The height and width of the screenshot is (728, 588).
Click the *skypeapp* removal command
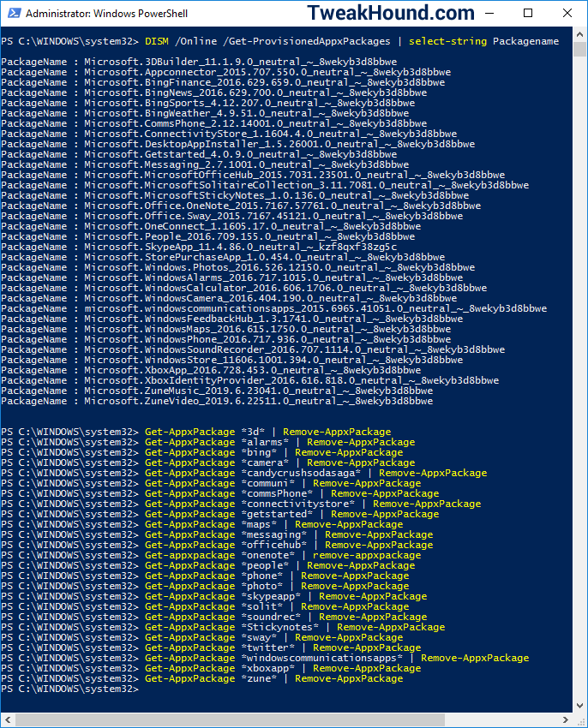214,596
